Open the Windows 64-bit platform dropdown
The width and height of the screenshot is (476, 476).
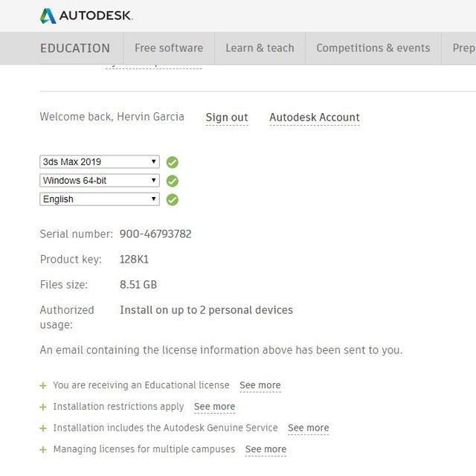click(x=99, y=180)
